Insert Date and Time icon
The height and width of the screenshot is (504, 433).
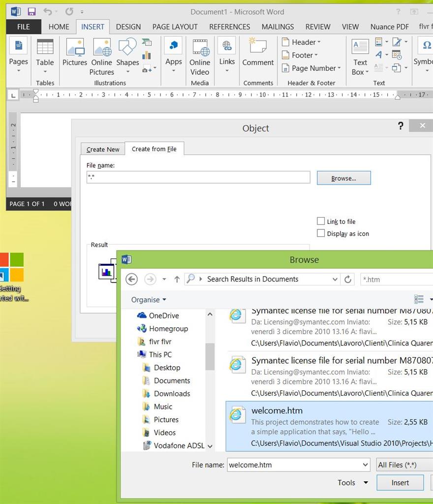(397, 55)
